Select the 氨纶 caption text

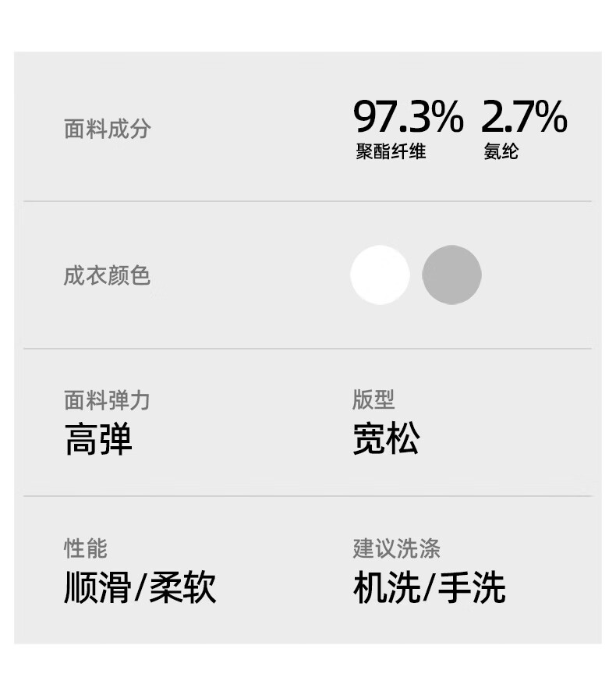[501, 151]
